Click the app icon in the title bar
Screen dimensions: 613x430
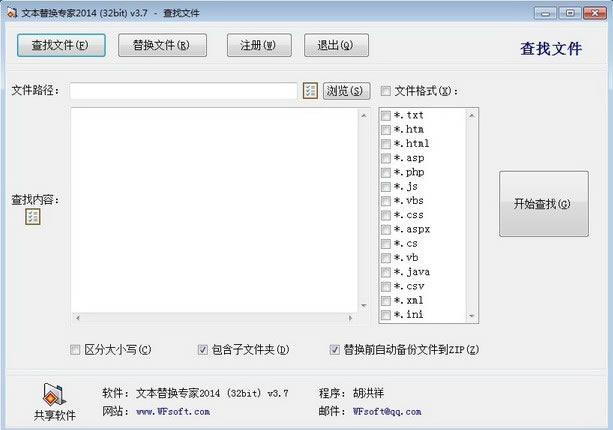click(x=12, y=13)
